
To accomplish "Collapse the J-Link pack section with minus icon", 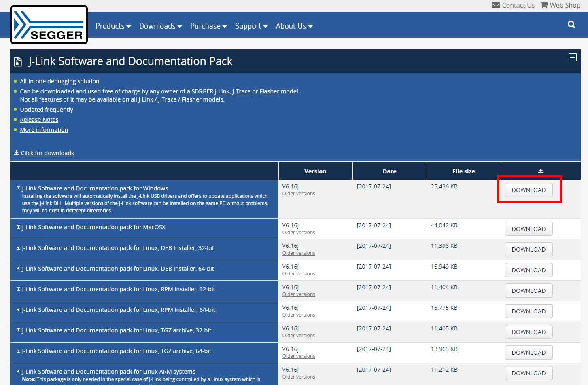I will (x=572, y=57).
